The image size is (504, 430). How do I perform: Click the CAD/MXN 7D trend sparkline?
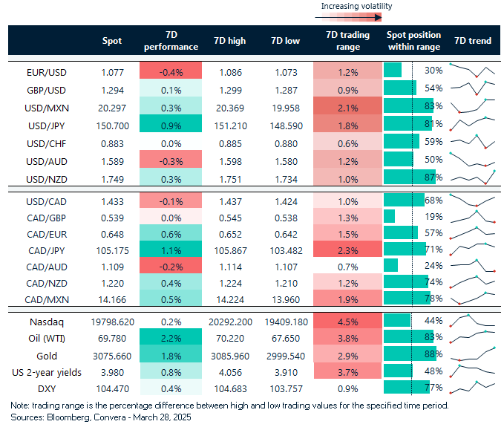coord(473,298)
